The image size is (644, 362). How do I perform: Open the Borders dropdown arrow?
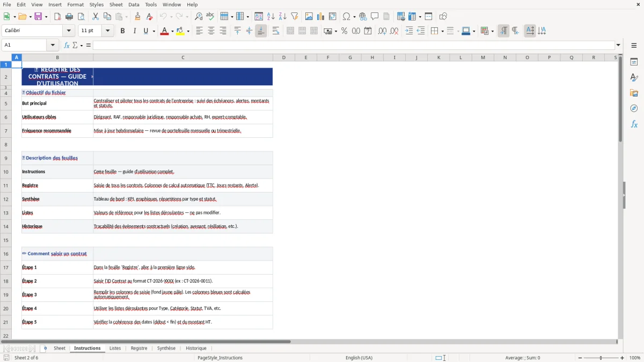pyautogui.click(x=442, y=31)
